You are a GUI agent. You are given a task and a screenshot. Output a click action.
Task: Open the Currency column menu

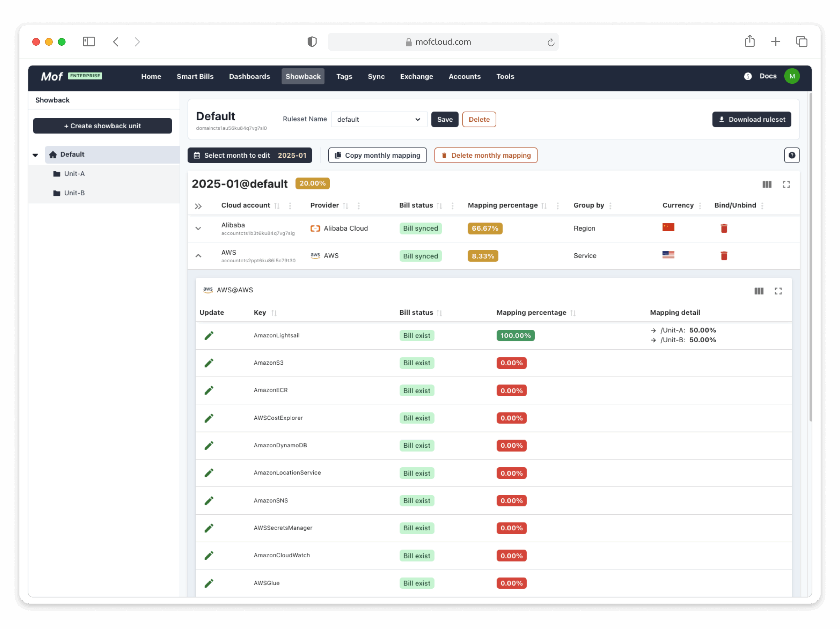point(700,206)
